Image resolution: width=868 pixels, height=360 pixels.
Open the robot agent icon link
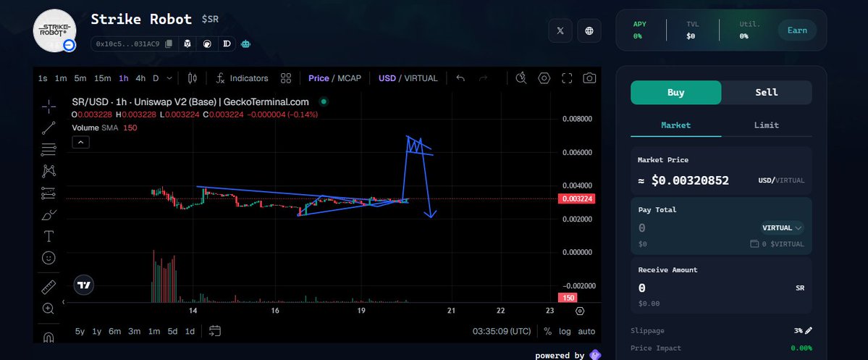[x=246, y=43]
